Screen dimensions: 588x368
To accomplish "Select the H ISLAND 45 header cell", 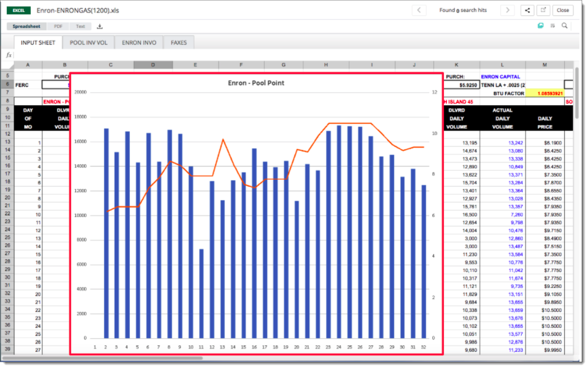I will click(x=462, y=102).
